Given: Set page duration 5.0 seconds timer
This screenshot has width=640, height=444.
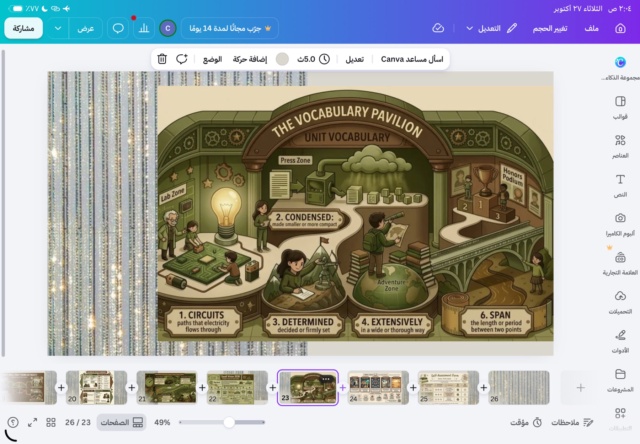Looking at the screenshot, I should tap(313, 59).
